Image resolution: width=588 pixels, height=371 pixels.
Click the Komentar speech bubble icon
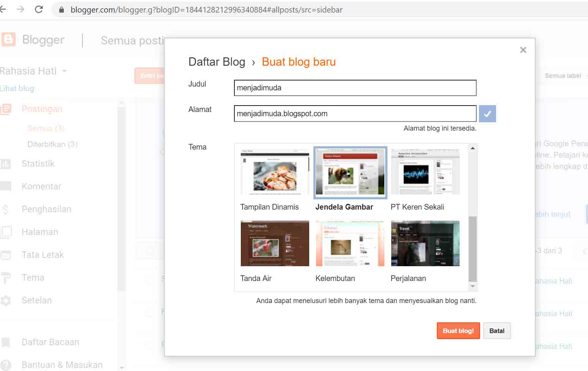pyautogui.click(x=6, y=186)
